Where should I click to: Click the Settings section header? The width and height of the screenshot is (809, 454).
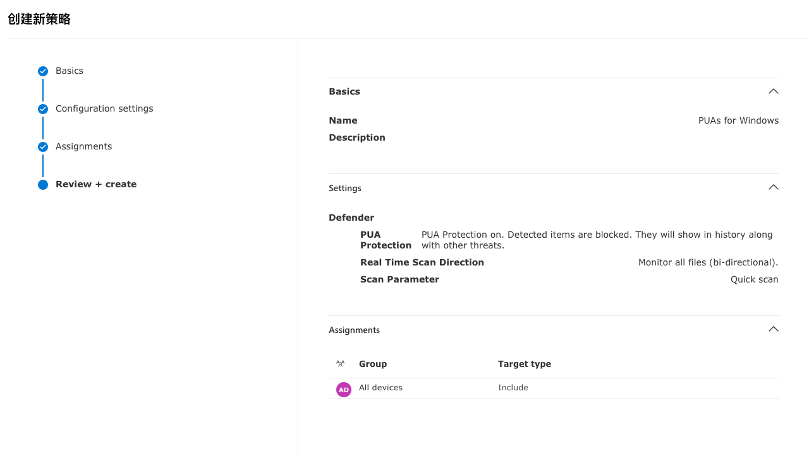coord(345,188)
